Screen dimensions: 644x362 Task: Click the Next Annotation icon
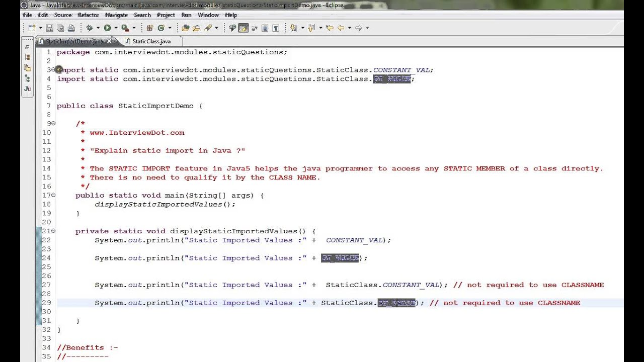click(293, 28)
